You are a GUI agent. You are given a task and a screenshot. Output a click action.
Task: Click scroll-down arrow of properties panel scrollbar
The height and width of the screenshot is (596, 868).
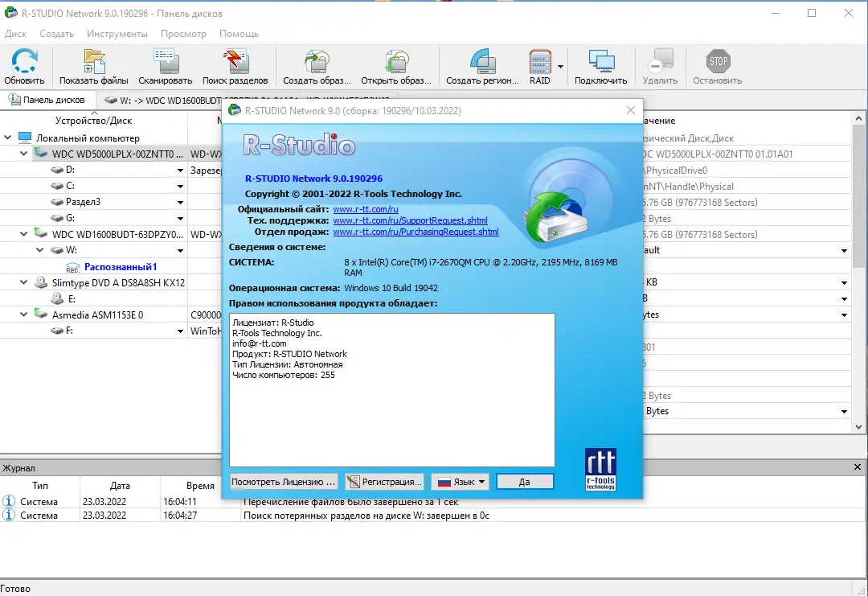858,427
